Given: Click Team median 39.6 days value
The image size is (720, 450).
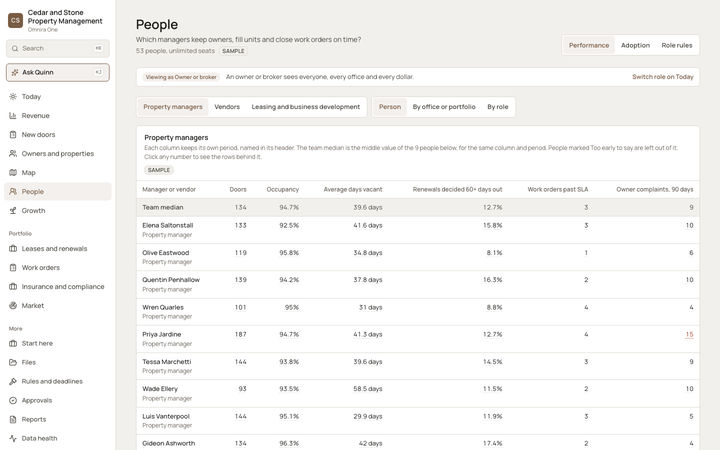Looking at the screenshot, I should 367,207.
